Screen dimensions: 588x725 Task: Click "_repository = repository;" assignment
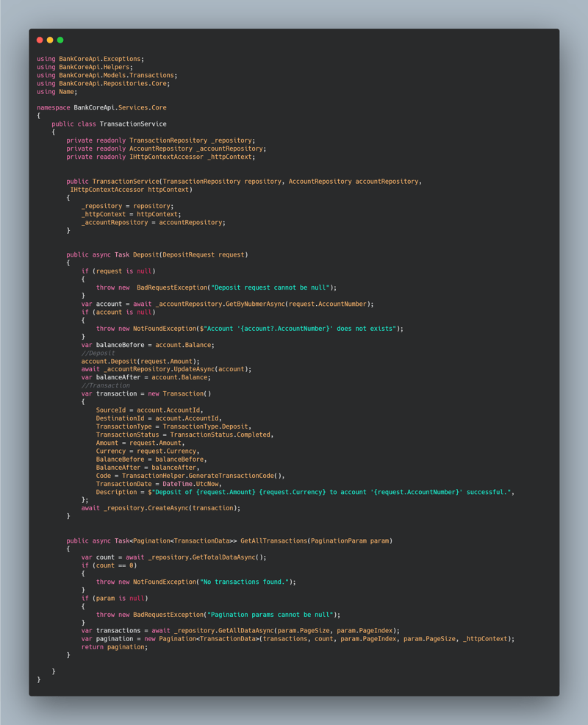click(128, 206)
